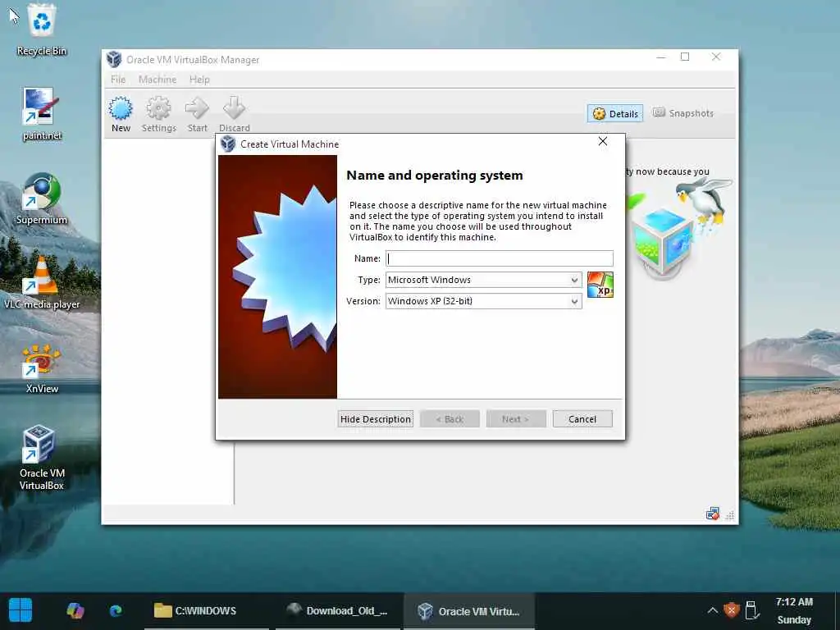
Task: Click the status icon at VirtualBox bottom-right
Action: tap(713, 514)
